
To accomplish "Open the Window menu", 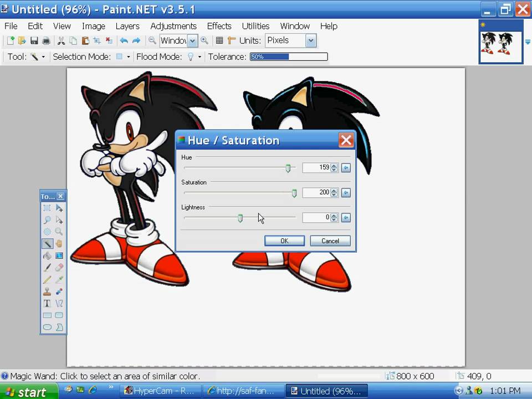I will [295, 26].
